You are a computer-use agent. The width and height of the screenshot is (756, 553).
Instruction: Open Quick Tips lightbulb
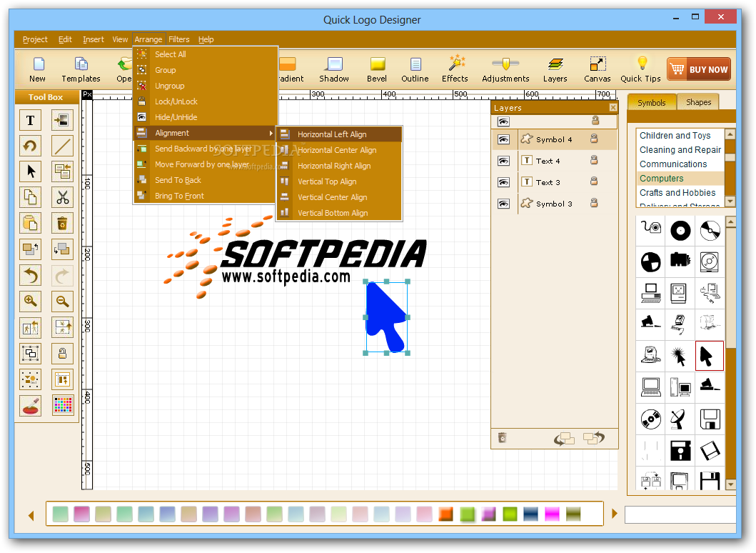641,69
